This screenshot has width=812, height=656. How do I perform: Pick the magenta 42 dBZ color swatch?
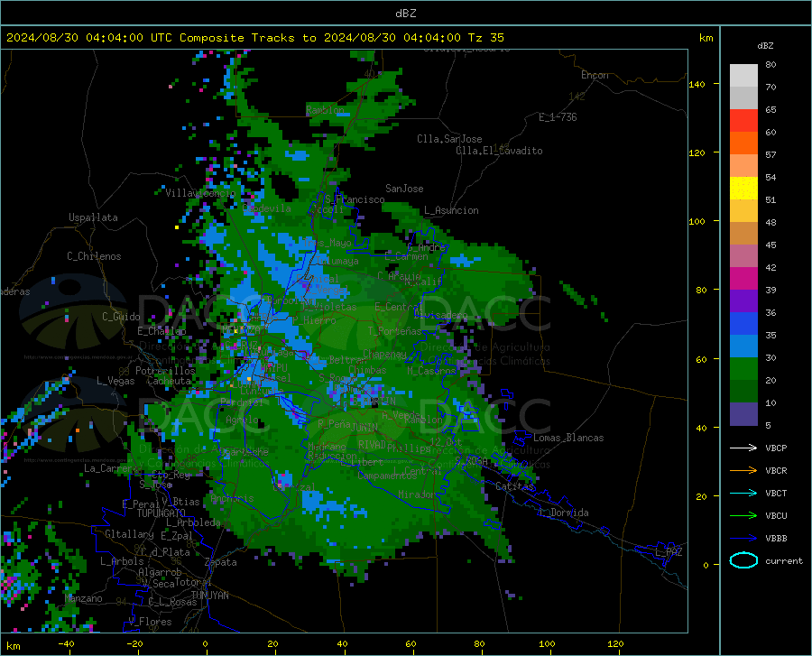743,279
